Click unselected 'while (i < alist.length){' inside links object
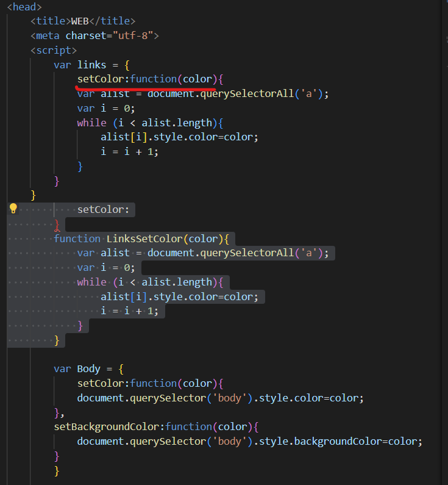Image resolution: width=448 pixels, height=485 pixels. [x=150, y=123]
